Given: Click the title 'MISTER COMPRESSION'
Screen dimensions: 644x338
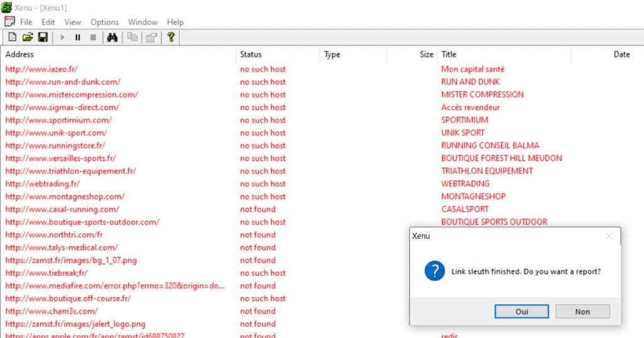Looking at the screenshot, I should (482, 94).
